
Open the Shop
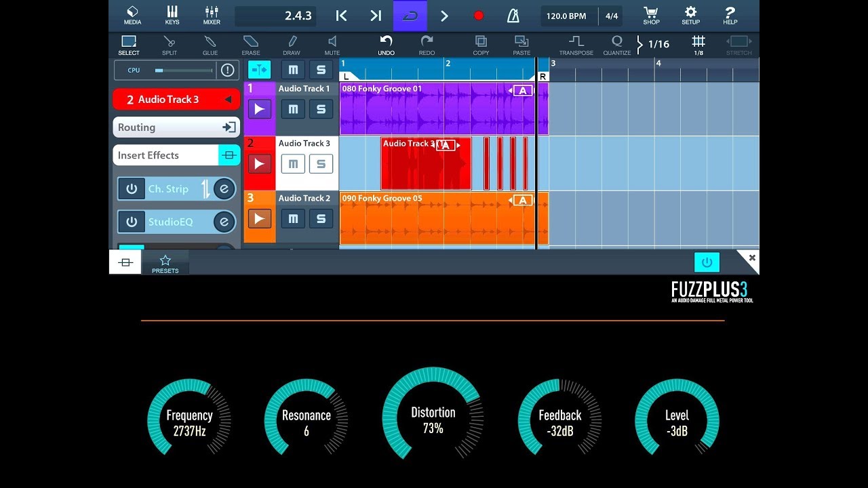651,15
